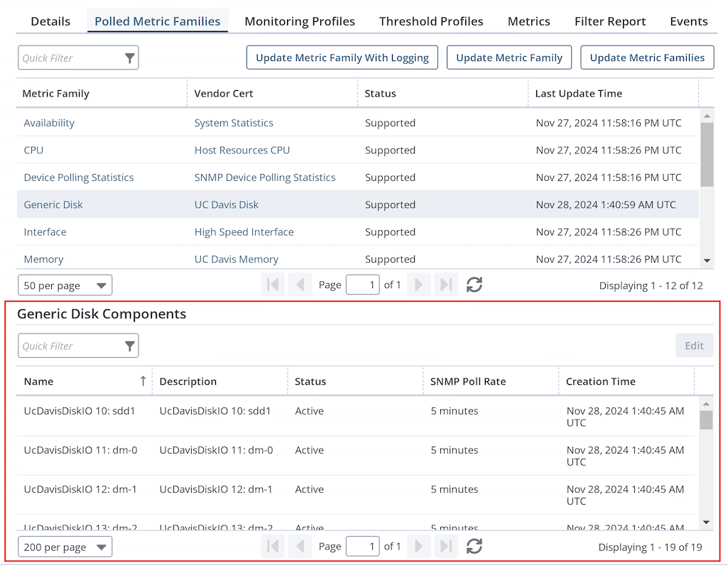Select the Filter Report tab
This screenshot has height=570, width=728.
pyautogui.click(x=610, y=21)
